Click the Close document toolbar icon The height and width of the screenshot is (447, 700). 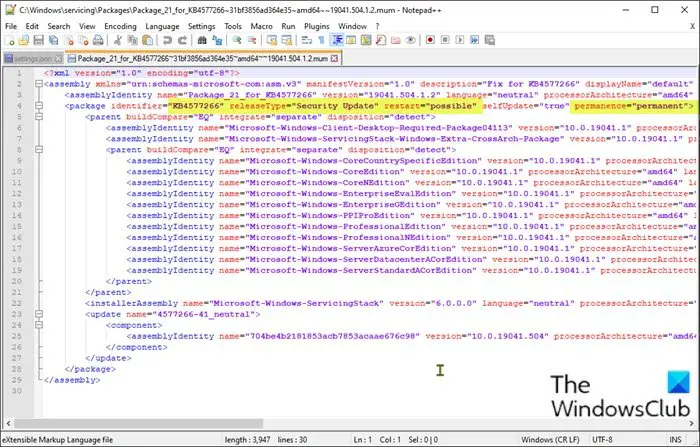pyautogui.click(x=69, y=40)
